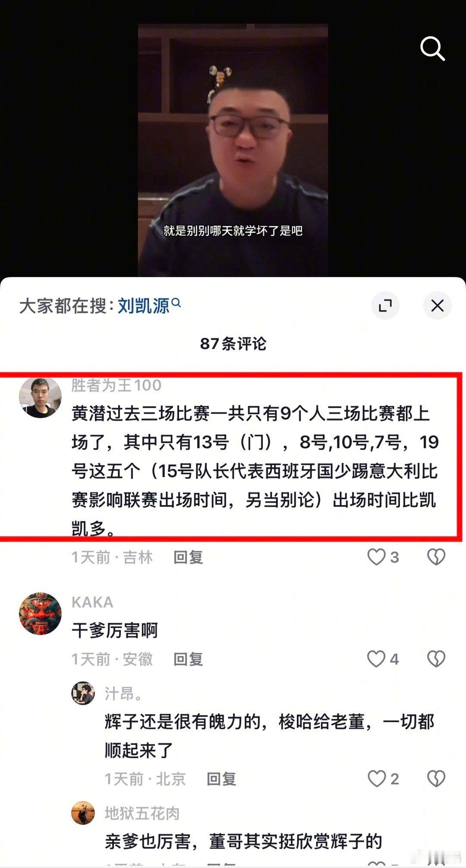The width and height of the screenshot is (466, 868).
Task: Dislike the comment by 胜者为王100
Action: [436, 557]
